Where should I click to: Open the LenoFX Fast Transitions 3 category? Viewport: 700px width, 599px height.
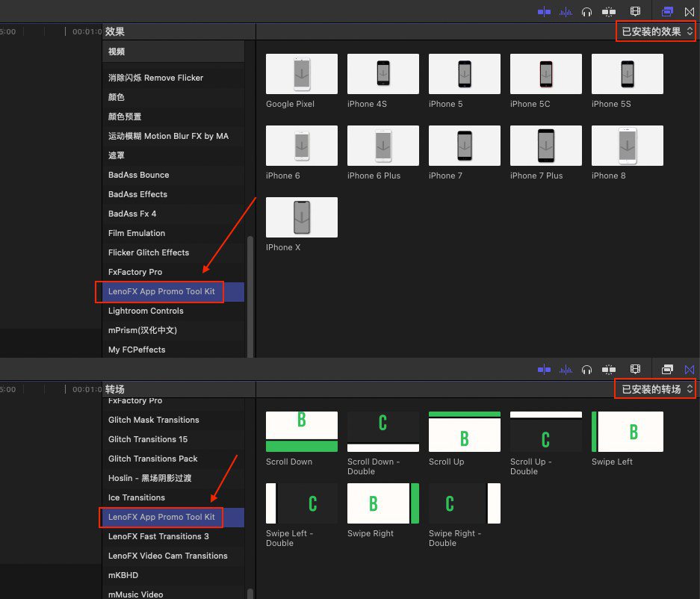click(173, 536)
